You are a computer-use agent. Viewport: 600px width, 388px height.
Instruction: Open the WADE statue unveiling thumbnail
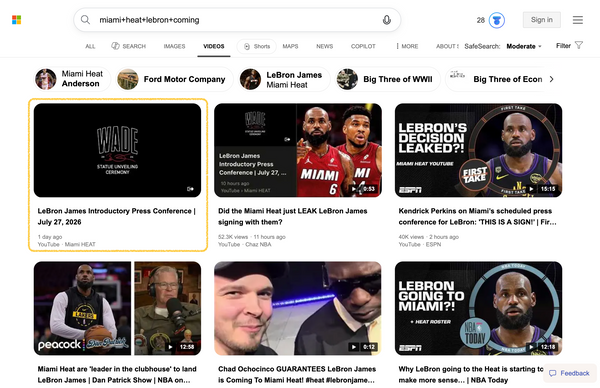click(x=117, y=150)
